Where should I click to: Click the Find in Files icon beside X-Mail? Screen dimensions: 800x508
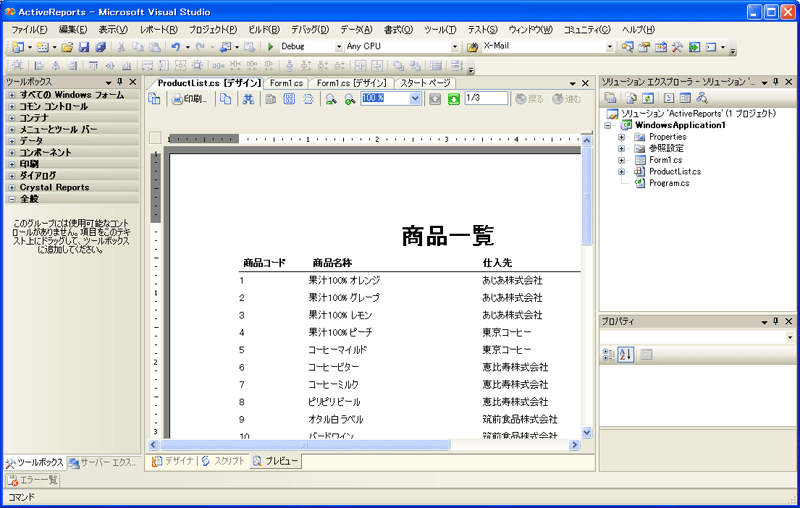tap(472, 47)
